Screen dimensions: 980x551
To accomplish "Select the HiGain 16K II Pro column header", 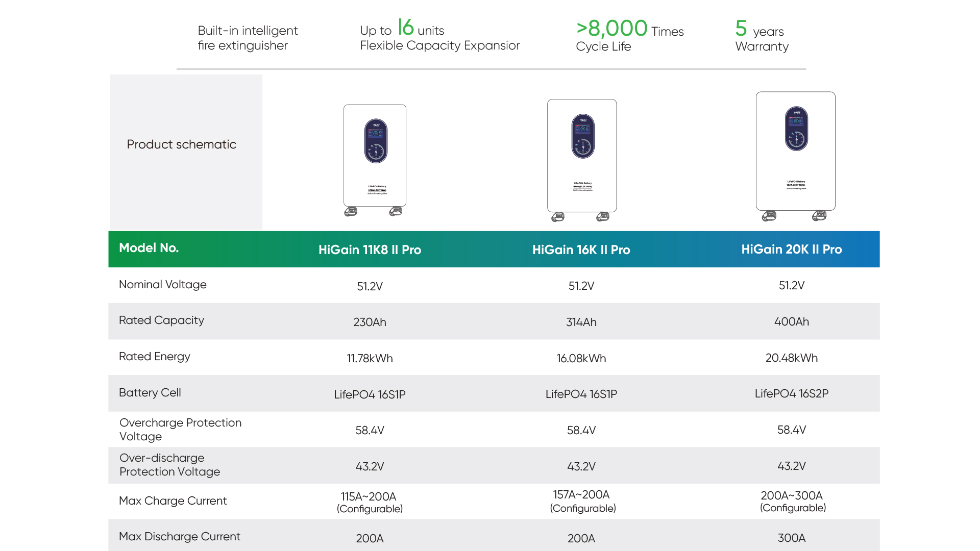I will [581, 249].
